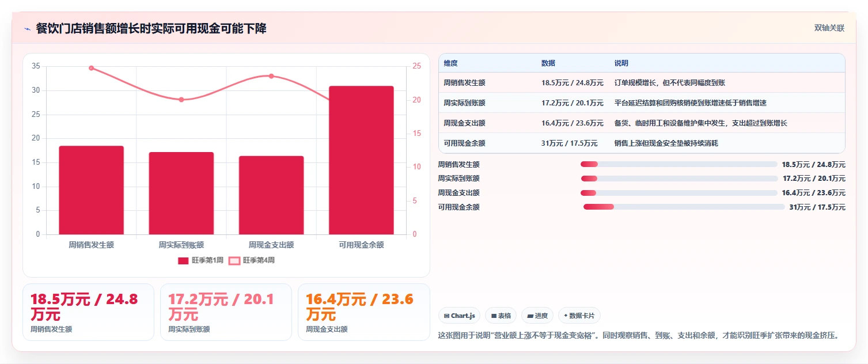Screen dimensions: 868x364
Task: Open the 16.4万元 / 23.6万元 data card
Action: (x=364, y=312)
